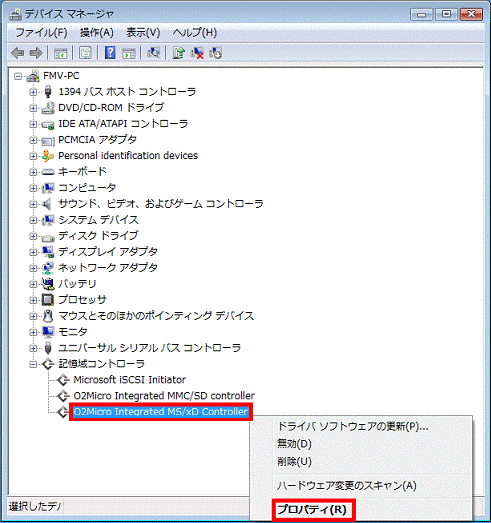
Task: Select the バッテリ row text
Action: pyautogui.click(x=77, y=284)
